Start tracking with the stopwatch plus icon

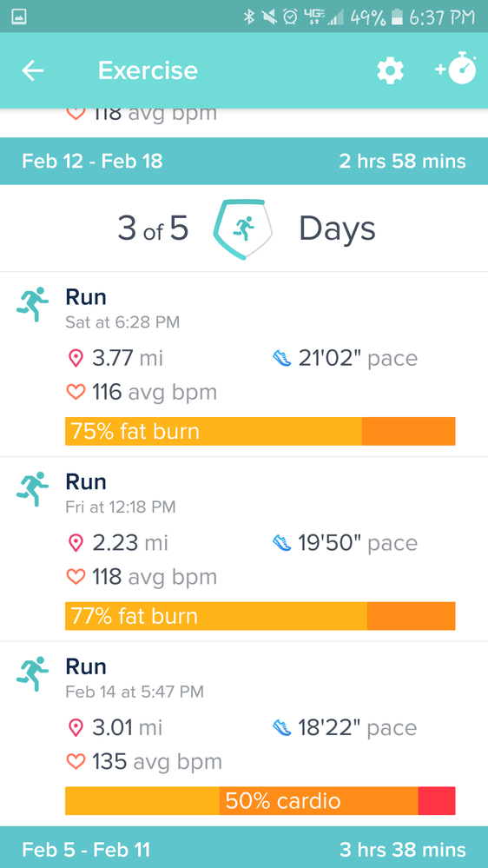[456, 70]
